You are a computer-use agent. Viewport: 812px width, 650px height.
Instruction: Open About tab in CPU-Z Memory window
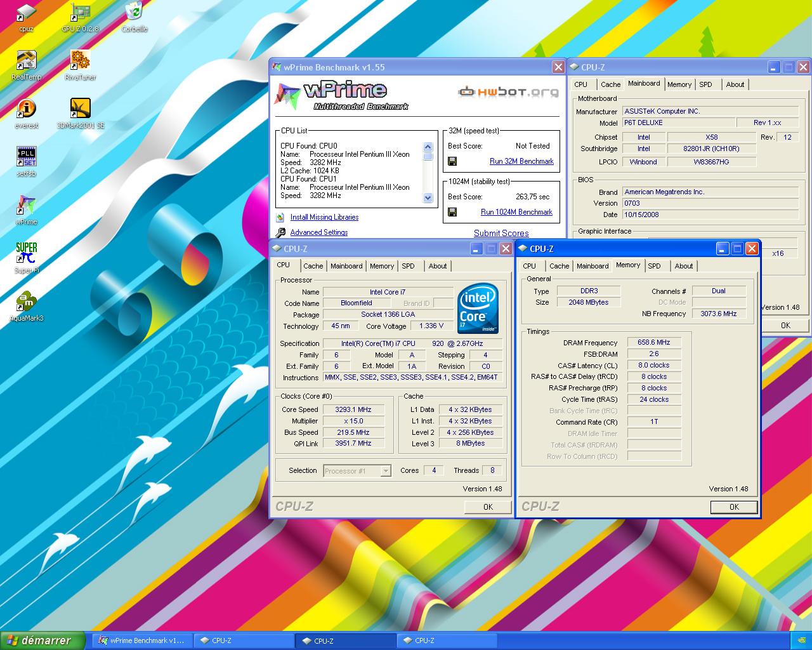click(684, 266)
